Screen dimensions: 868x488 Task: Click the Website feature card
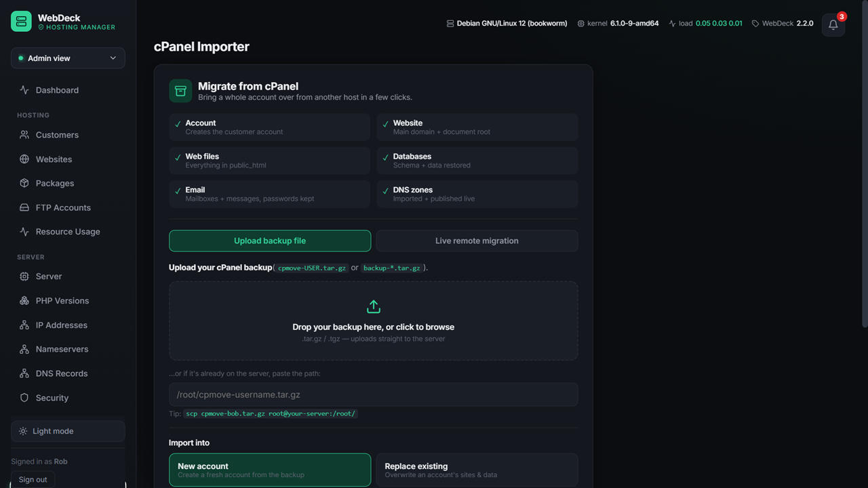[477, 127]
